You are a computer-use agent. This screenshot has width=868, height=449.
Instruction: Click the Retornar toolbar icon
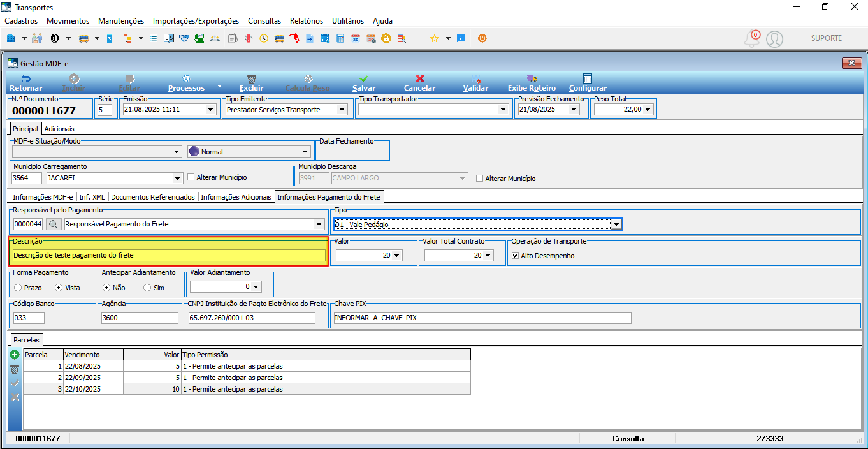pos(26,78)
